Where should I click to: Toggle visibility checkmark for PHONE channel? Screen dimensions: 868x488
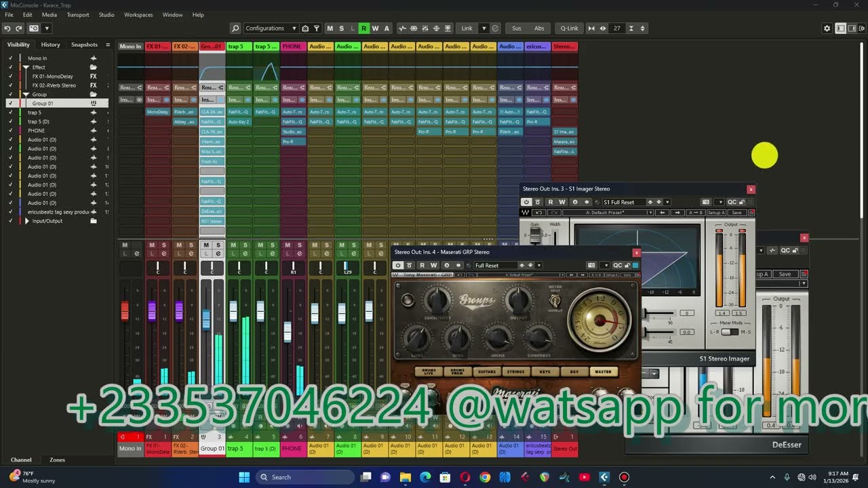click(10, 131)
